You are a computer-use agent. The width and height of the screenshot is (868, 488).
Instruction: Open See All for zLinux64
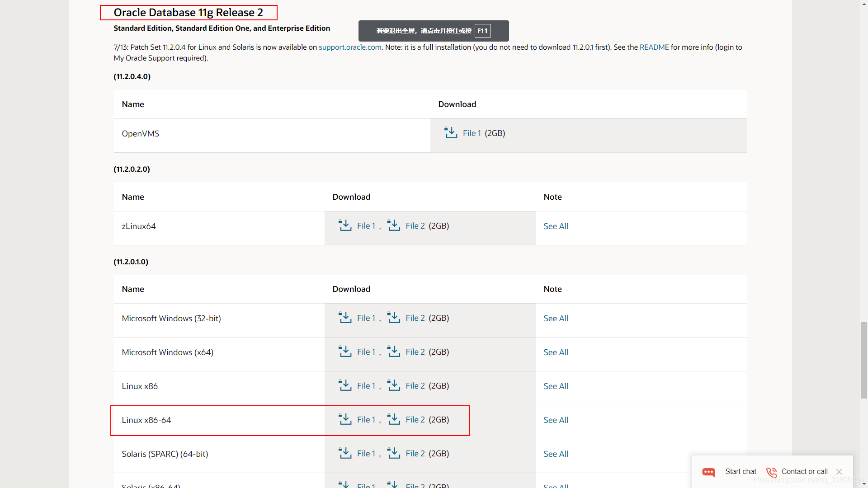pyautogui.click(x=556, y=226)
